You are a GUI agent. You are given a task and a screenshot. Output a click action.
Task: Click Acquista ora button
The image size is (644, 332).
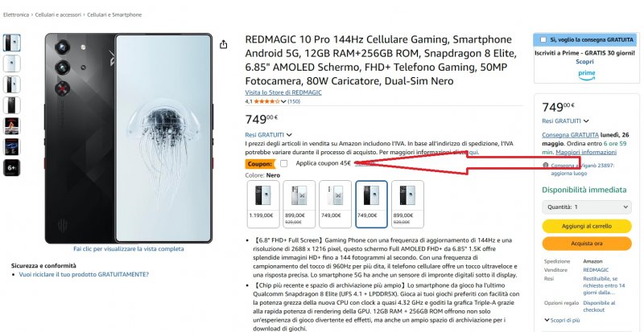(587, 244)
